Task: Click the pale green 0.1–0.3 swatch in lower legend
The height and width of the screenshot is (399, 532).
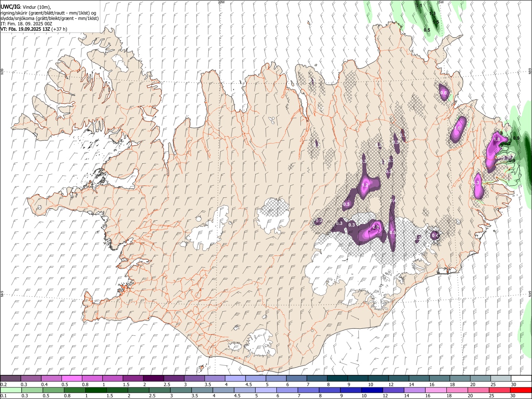Action: [11, 390]
